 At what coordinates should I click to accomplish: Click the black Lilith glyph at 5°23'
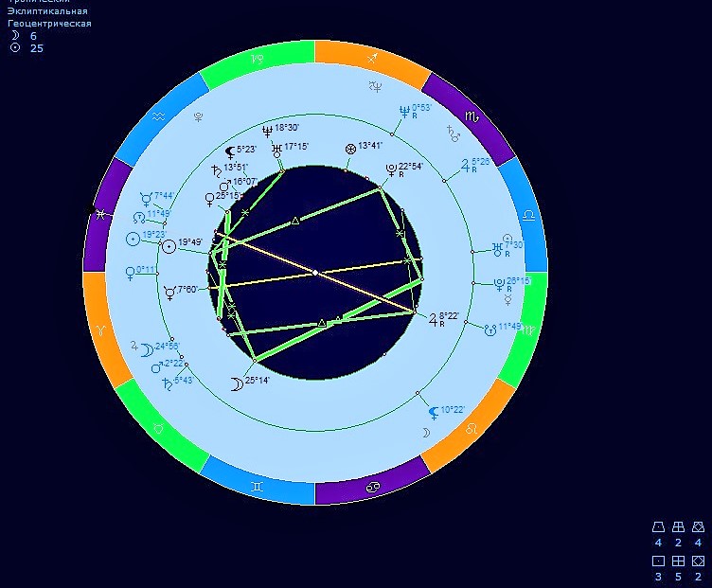coord(230,152)
